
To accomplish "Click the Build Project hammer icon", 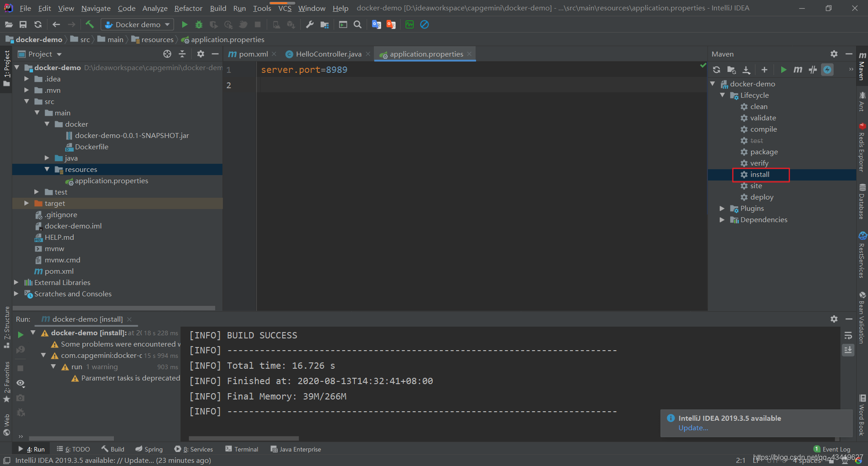I will pos(90,24).
